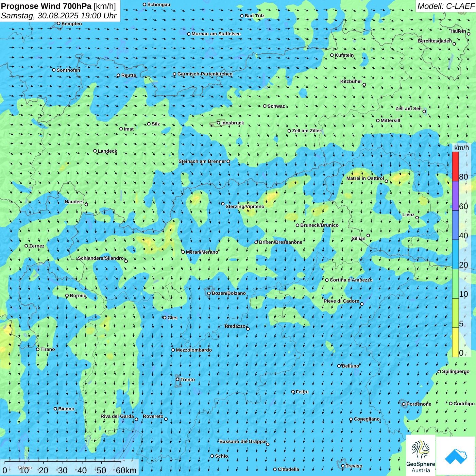Click the Bad Tölz marker dot
The height and width of the screenshot is (476, 476).
(x=242, y=16)
